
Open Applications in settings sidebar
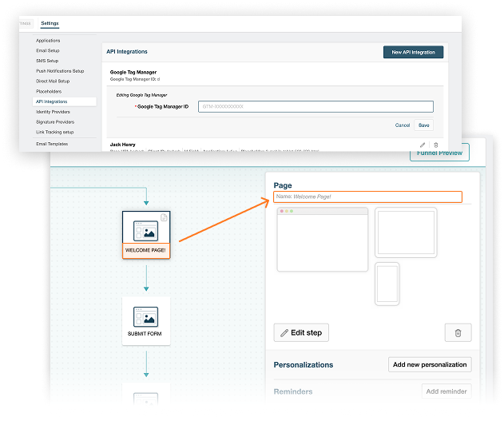48,41
